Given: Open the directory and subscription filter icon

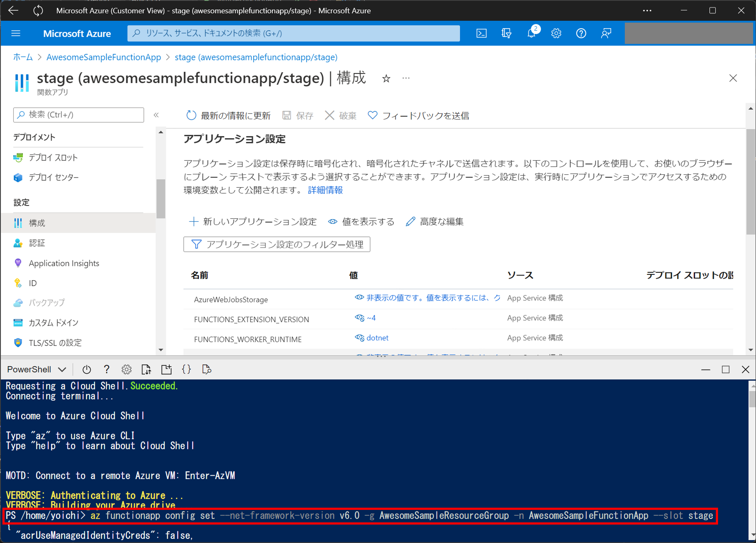Looking at the screenshot, I should [x=506, y=33].
